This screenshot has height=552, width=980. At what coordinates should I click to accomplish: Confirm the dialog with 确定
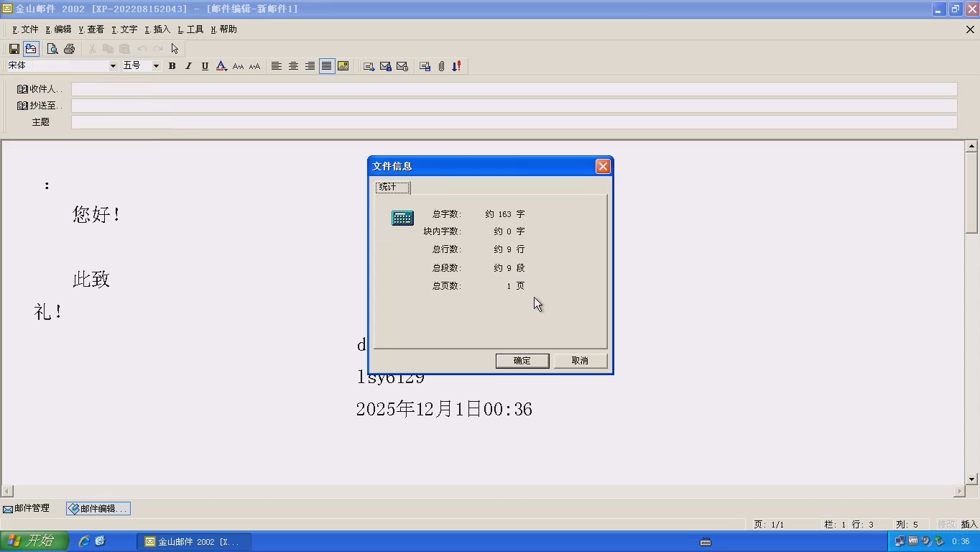tap(522, 361)
